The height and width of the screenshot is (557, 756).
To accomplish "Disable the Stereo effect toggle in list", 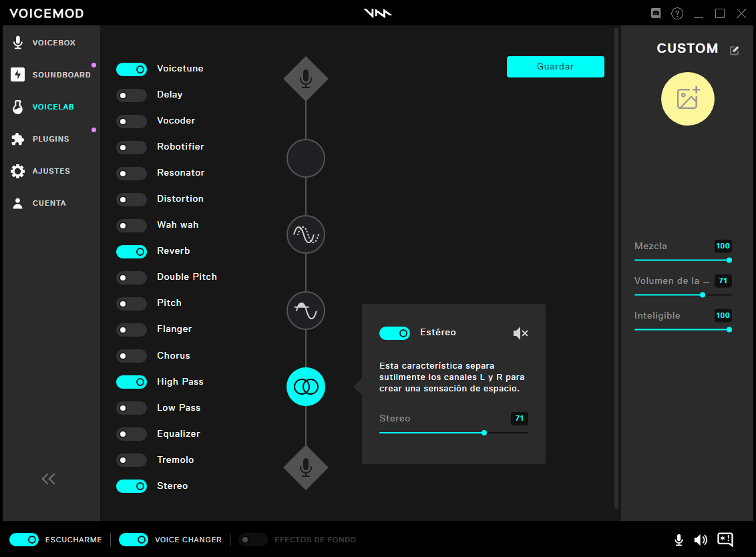I will click(132, 486).
